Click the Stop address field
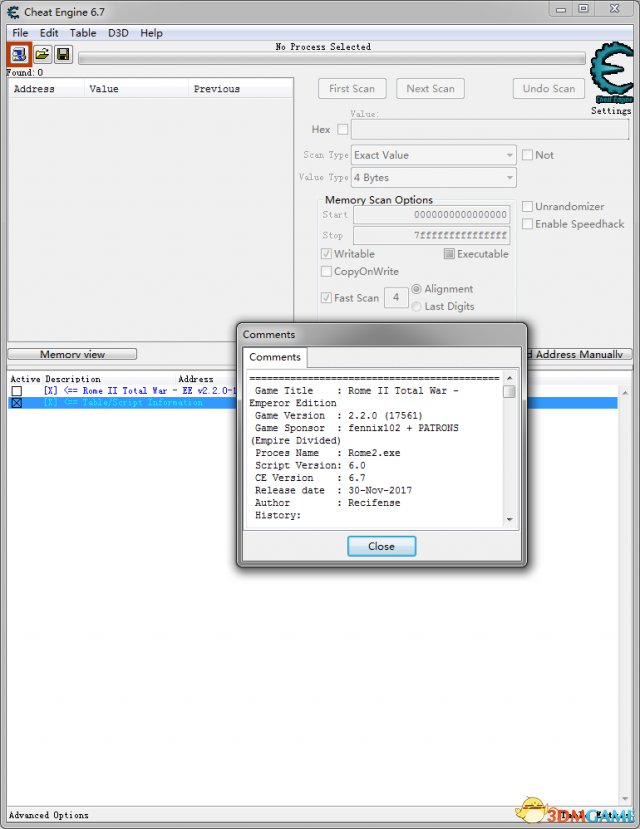The height and width of the screenshot is (829, 640). pos(432,235)
